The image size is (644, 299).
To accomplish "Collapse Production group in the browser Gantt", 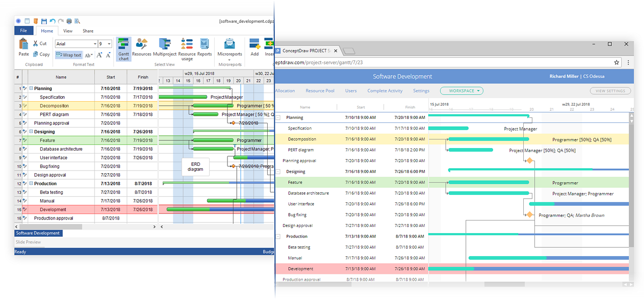I will [278, 236].
